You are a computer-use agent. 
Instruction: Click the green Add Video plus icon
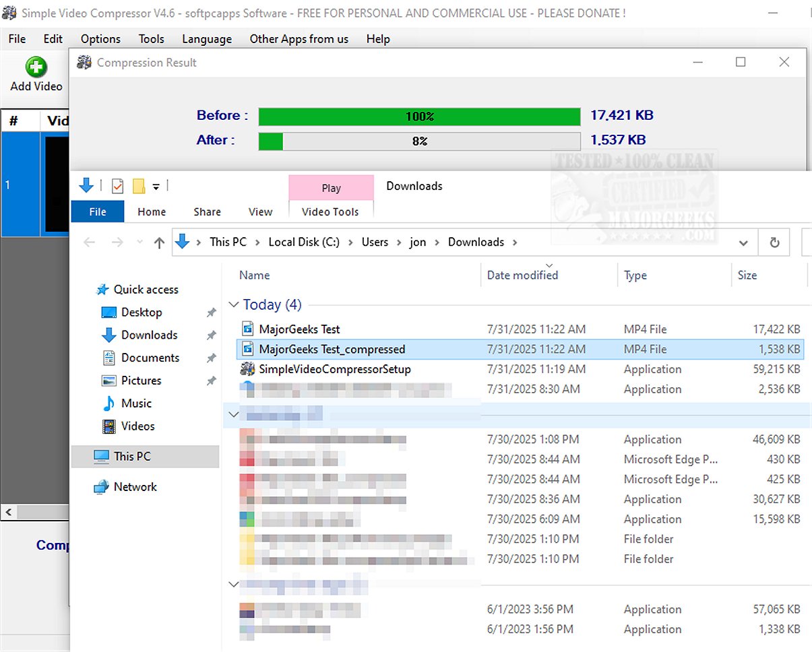click(36, 67)
